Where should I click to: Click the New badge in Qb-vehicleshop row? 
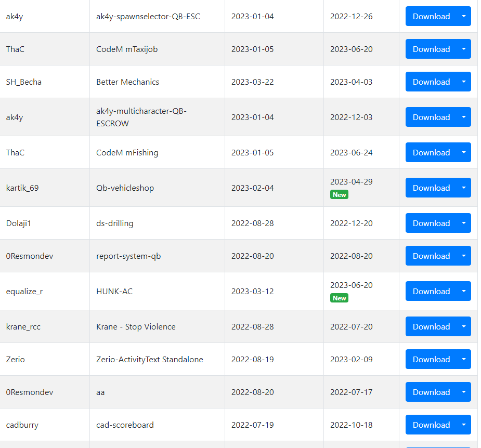click(339, 195)
